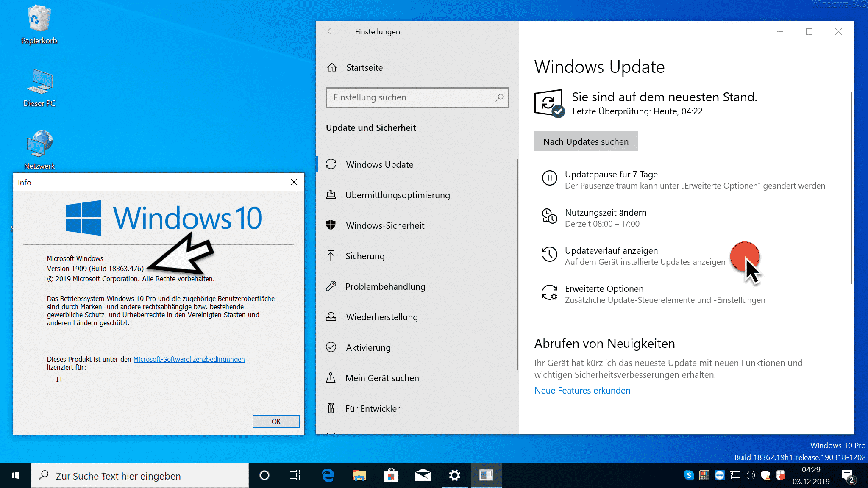Select Sicherung in sidebar

click(417, 256)
